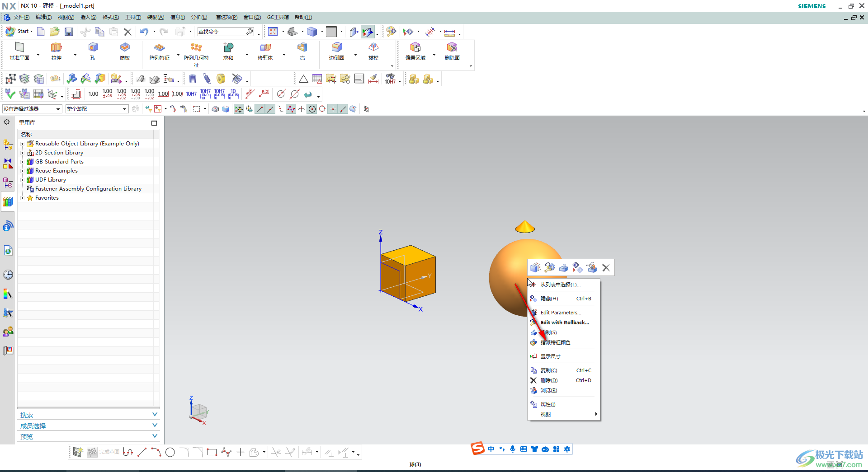The height and width of the screenshot is (472, 868).
Task: Select the 修剪体 trim body tool
Action: point(265,51)
